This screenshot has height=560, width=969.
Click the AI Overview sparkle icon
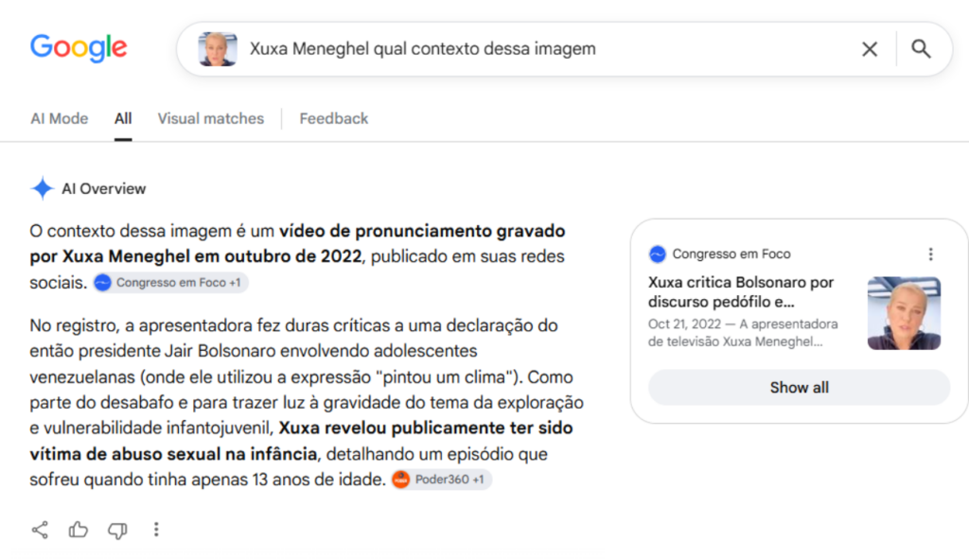[42, 188]
